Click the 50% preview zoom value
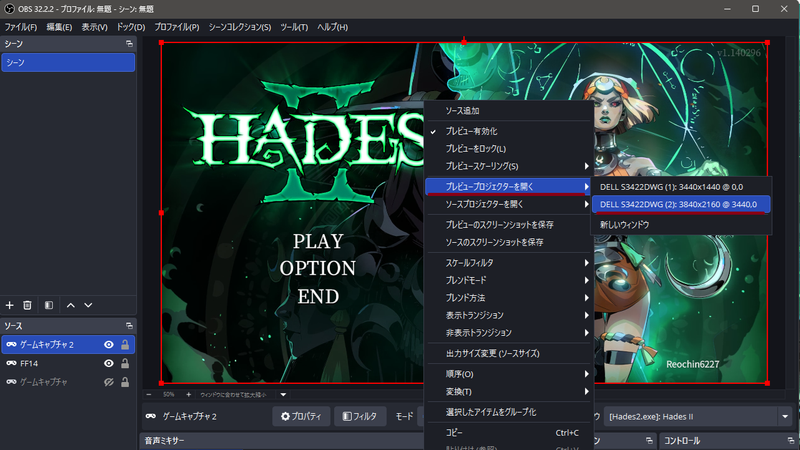800x450 pixels. point(168,394)
